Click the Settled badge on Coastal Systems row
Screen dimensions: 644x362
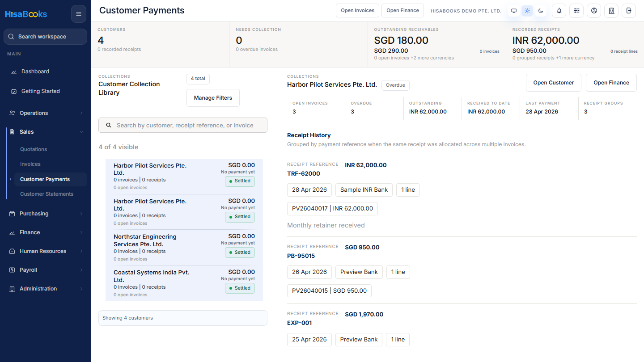click(240, 288)
